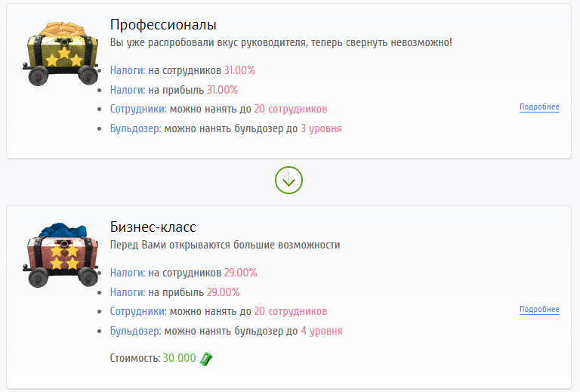Click the text "Перед Вами открываются большие возможности"
The width and height of the screenshot is (580, 392).
(225, 245)
